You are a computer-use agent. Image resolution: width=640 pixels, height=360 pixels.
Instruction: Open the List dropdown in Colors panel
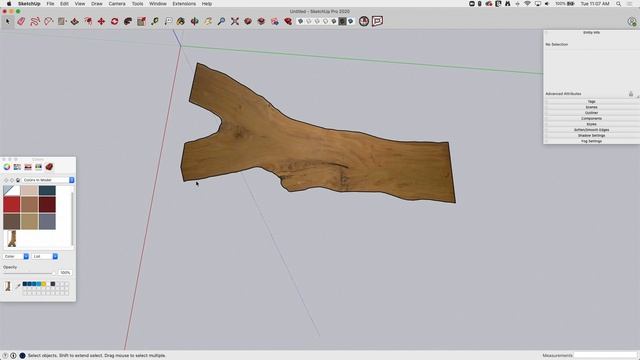pyautogui.click(x=45, y=256)
